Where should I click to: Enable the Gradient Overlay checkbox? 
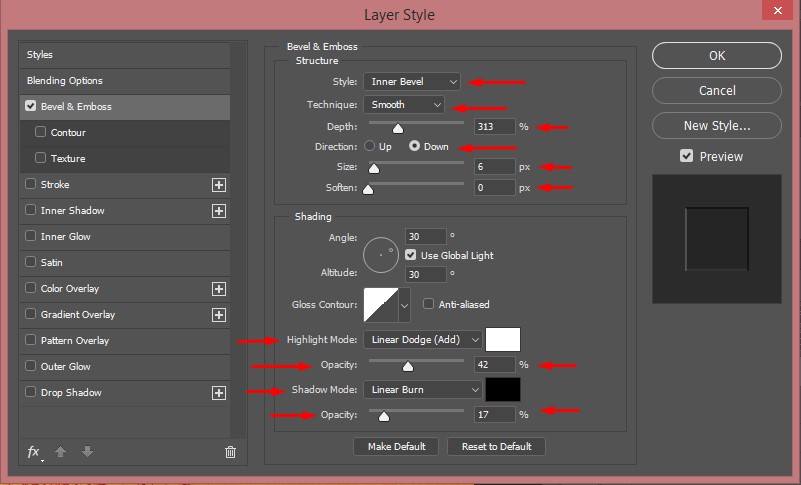tap(31, 314)
